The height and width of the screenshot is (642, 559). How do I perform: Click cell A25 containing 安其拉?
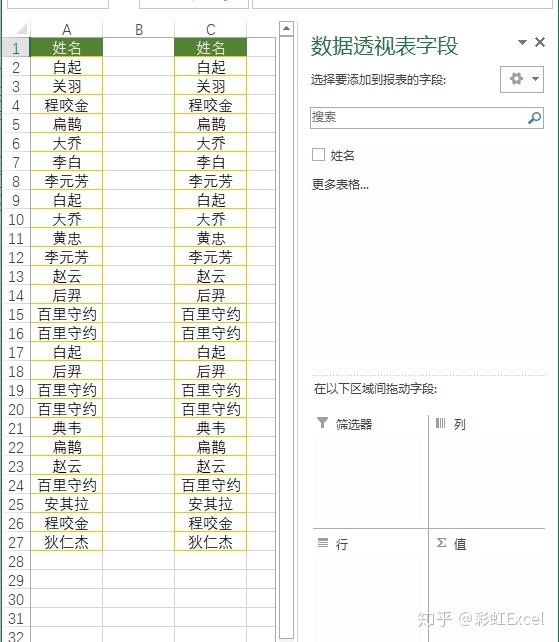click(66, 504)
